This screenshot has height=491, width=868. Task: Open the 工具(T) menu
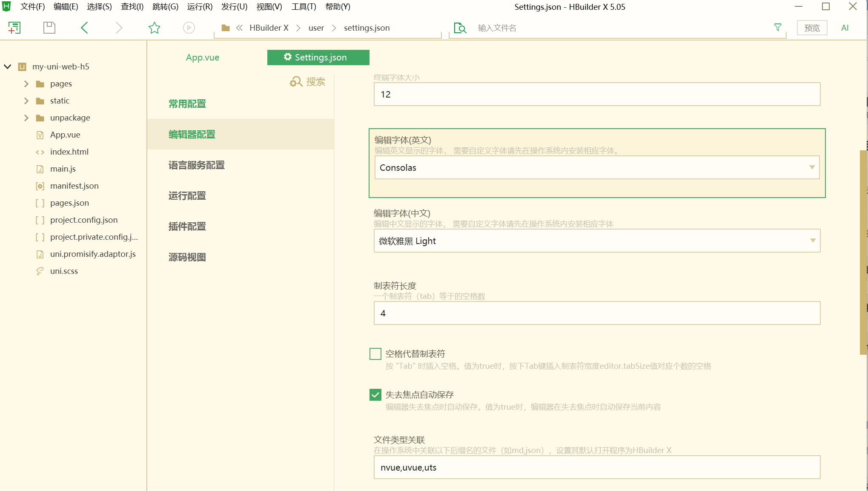(304, 7)
